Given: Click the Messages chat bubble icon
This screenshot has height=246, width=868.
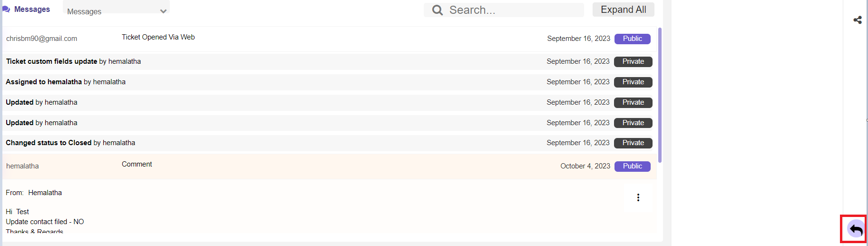Looking at the screenshot, I should (x=6, y=9).
